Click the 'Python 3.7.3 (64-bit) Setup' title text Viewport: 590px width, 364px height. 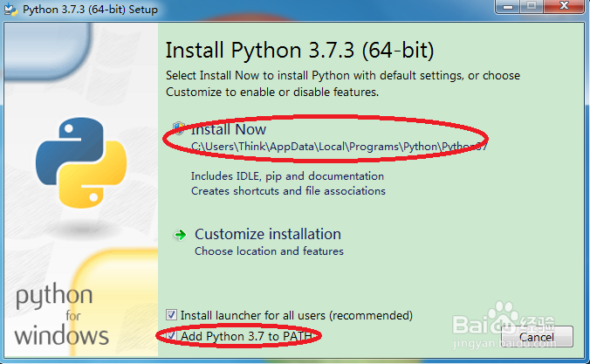click(x=90, y=10)
